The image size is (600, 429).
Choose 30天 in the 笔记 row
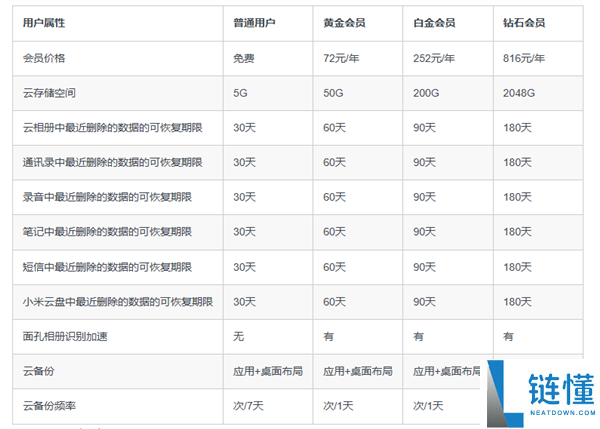point(244,232)
